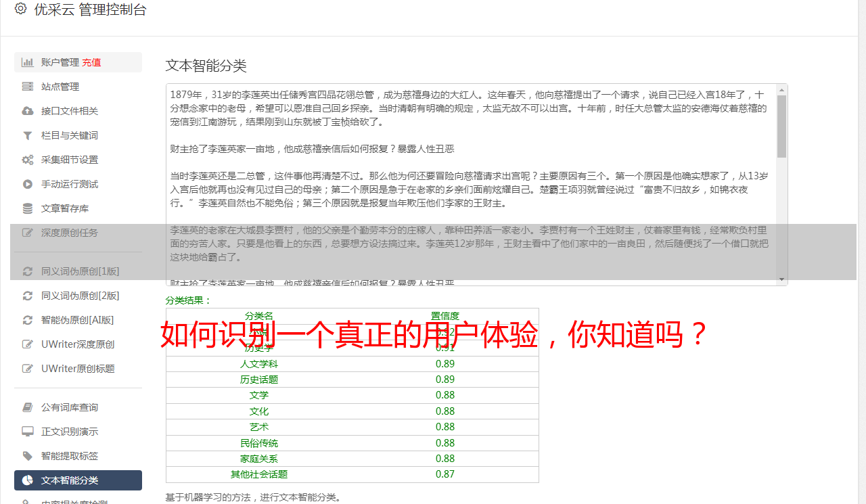This screenshot has height=504, width=866.
Task: Click the refresh icon for 智能伪原创[AI版]
Action: tap(28, 320)
